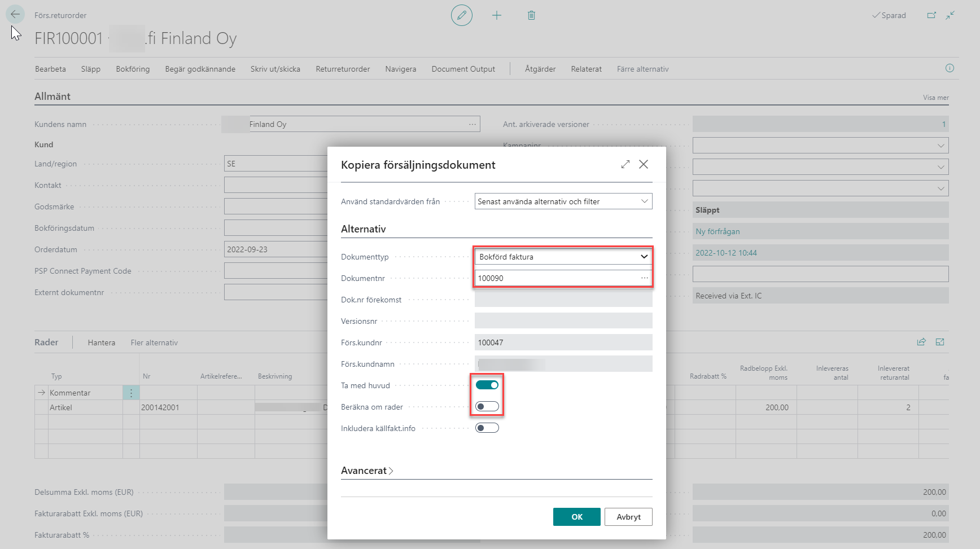The width and height of the screenshot is (980, 549).
Task: Enable the Beräkna om rader toggle
Action: coord(487,406)
